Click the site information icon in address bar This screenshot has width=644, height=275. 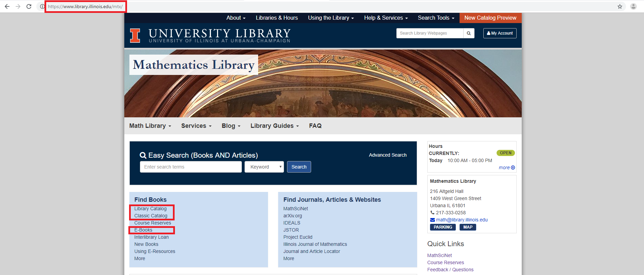[42, 6]
